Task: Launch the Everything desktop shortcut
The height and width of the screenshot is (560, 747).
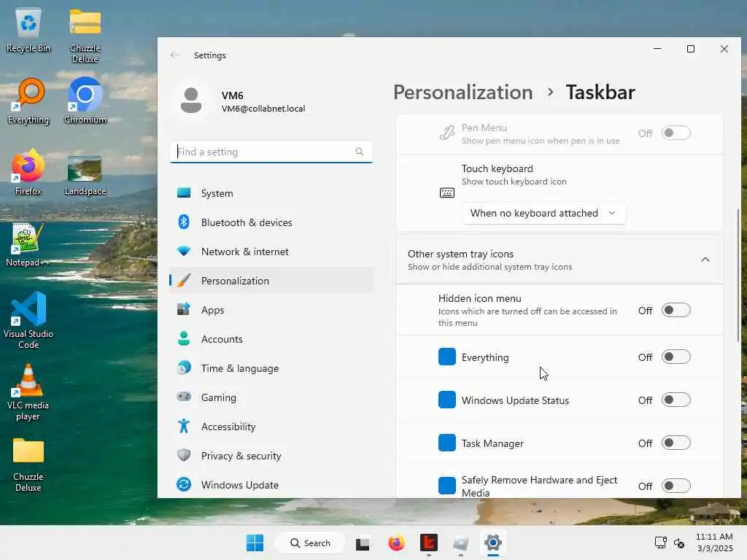Action: click(28, 101)
